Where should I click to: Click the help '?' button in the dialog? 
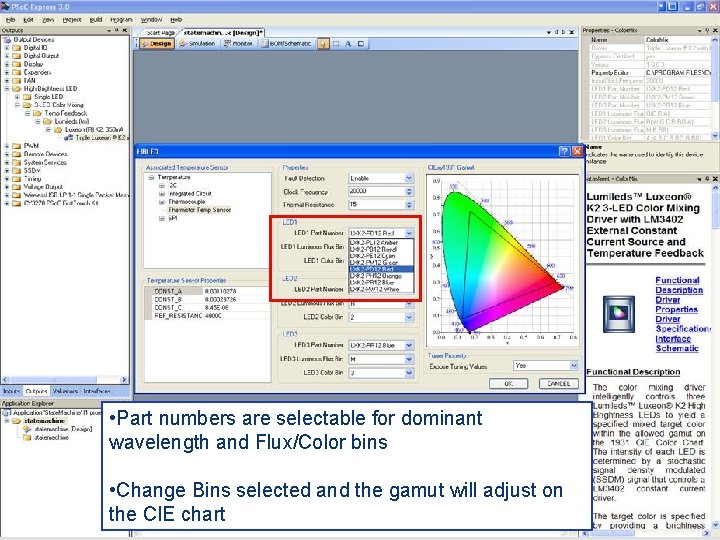coord(564,151)
